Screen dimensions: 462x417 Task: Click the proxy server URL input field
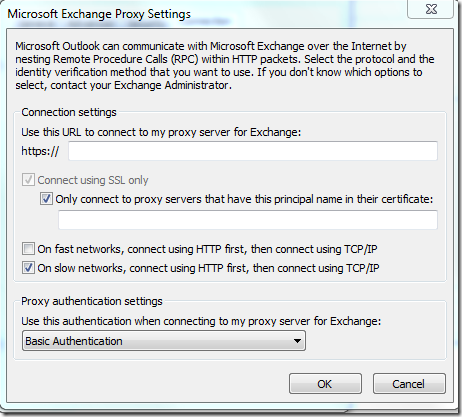pyautogui.click(x=253, y=151)
